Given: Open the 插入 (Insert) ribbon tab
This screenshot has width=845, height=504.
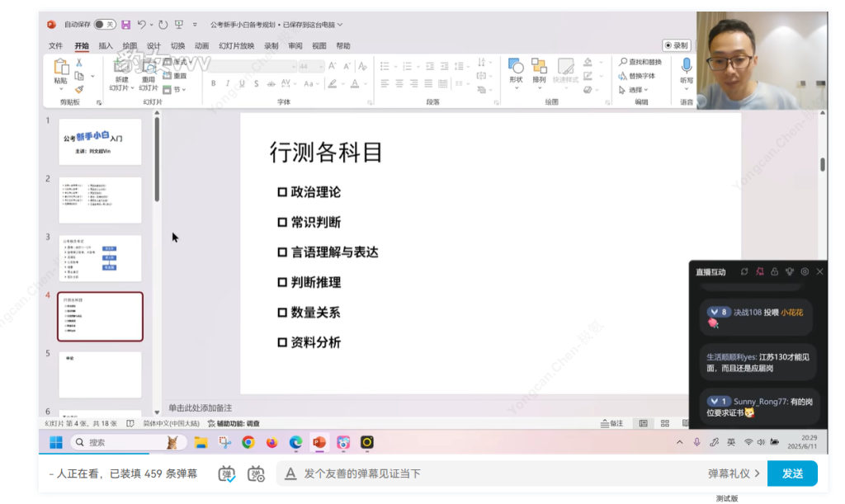Looking at the screenshot, I should click(x=106, y=46).
